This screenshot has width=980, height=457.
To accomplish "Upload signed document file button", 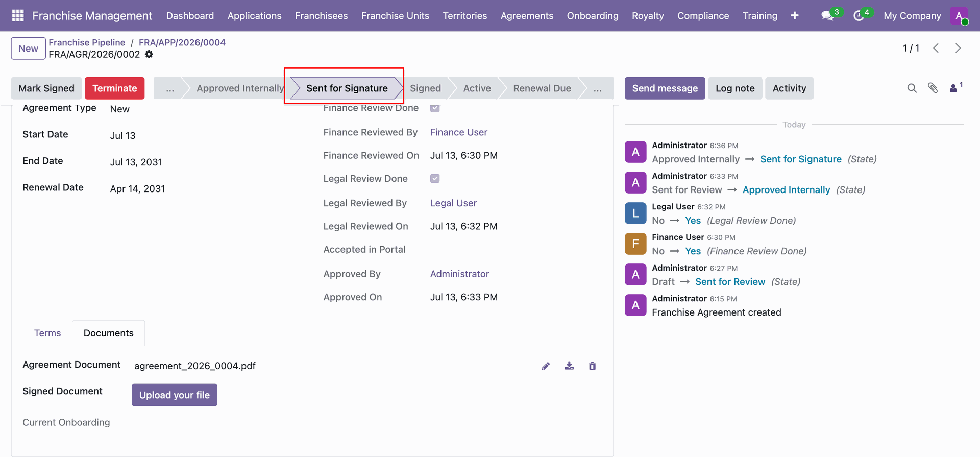I will click(175, 395).
